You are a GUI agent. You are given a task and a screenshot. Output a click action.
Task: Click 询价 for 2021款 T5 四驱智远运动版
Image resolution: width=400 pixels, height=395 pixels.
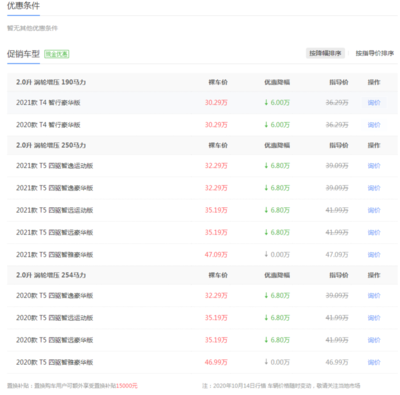374,210
